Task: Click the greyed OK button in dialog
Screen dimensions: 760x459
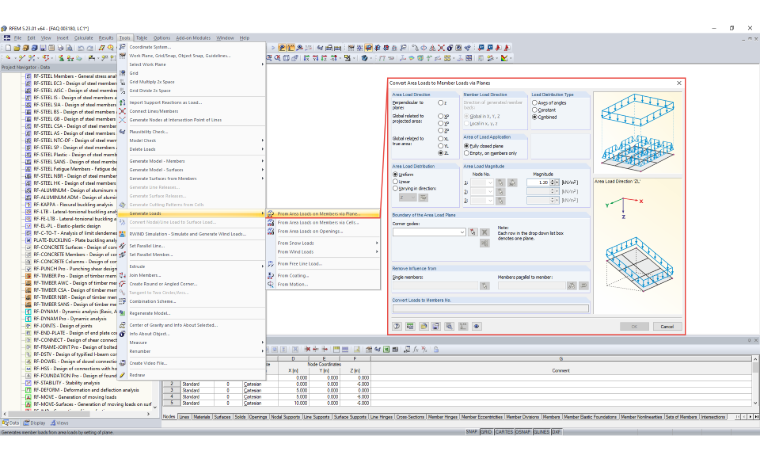Action: 634,326
